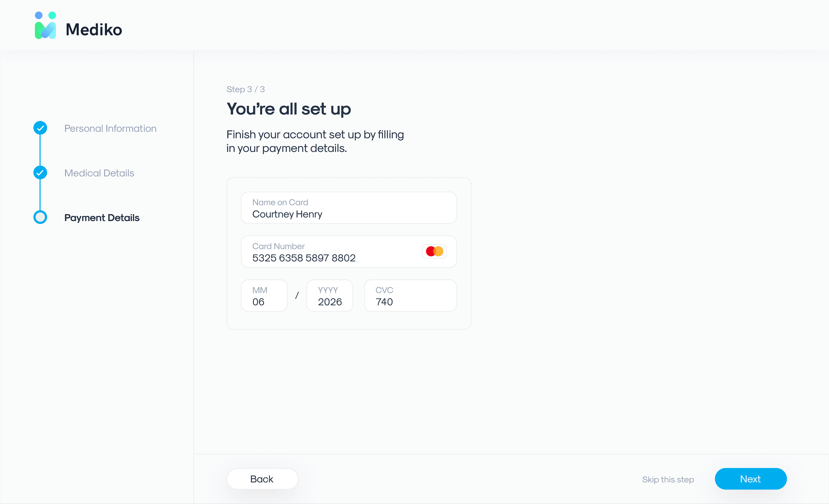Viewport: 829px width, 504px height.
Task: Click the MM expiry month field
Action: (264, 295)
